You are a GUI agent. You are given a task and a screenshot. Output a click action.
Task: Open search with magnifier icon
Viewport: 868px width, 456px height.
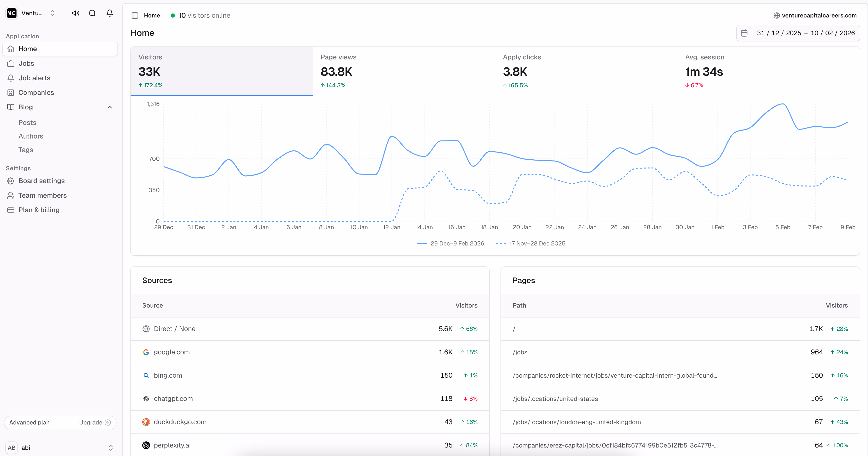click(x=92, y=13)
